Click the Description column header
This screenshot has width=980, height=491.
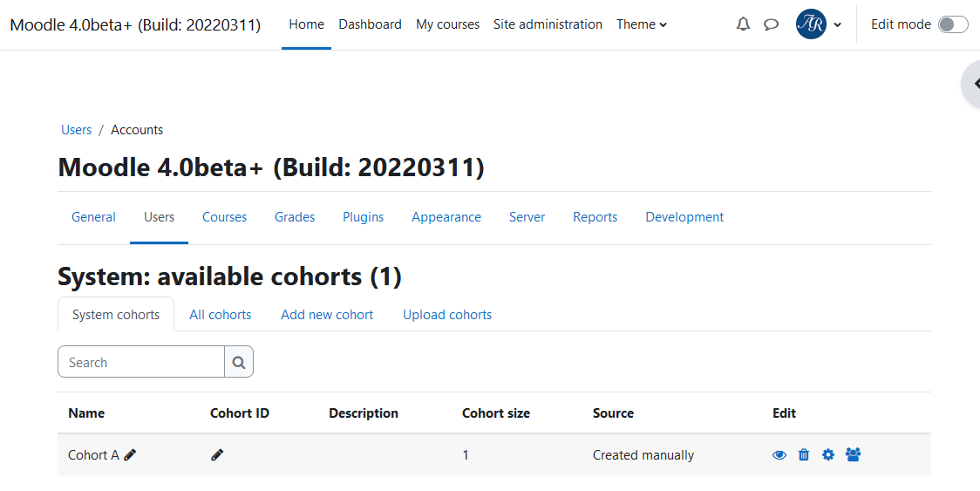click(x=363, y=413)
